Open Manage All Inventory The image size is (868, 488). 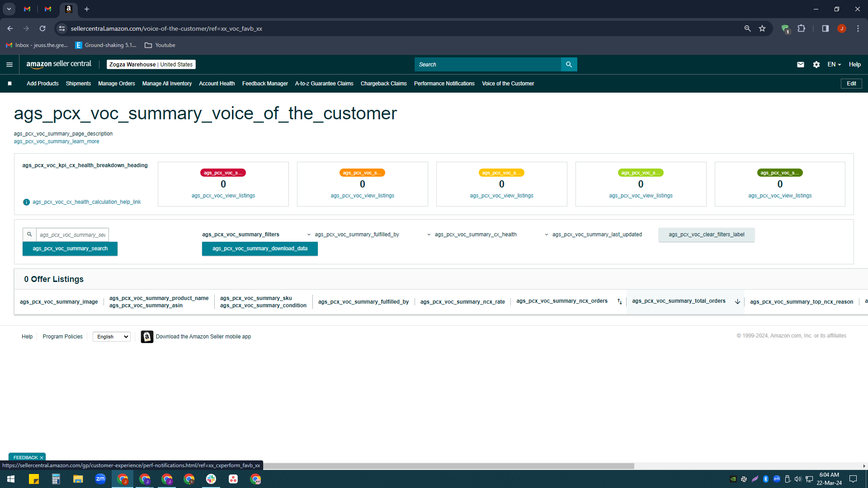167,84
